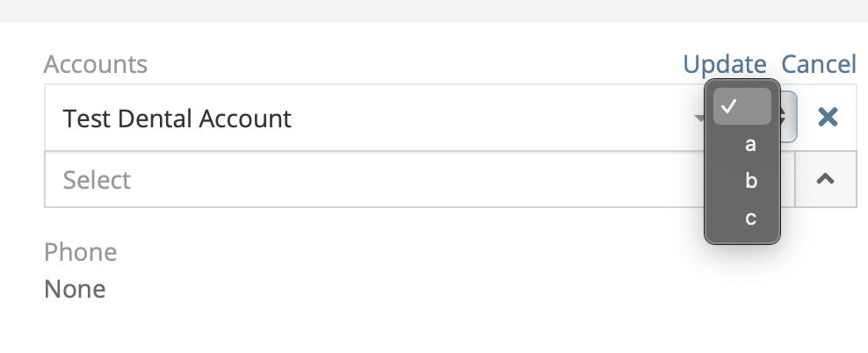
Task: Click the Update link
Action: [x=725, y=64]
